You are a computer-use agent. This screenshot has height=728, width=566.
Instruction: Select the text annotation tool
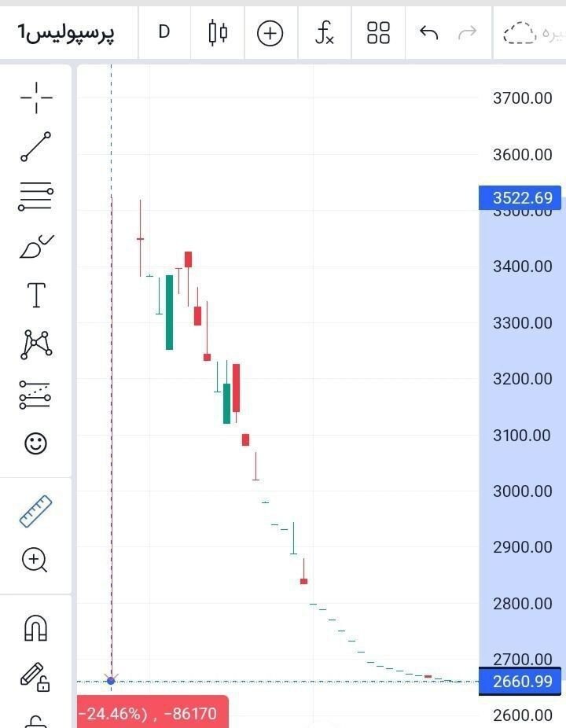[36, 296]
